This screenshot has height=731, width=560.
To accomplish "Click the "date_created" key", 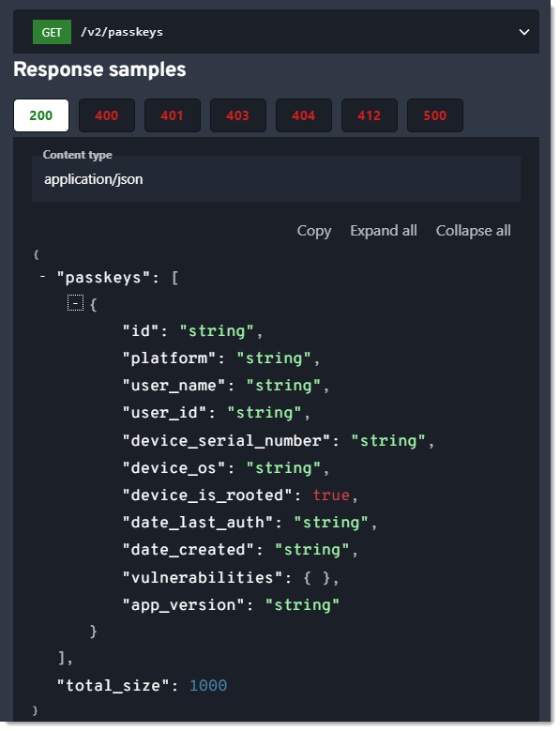I will pyautogui.click(x=188, y=550).
